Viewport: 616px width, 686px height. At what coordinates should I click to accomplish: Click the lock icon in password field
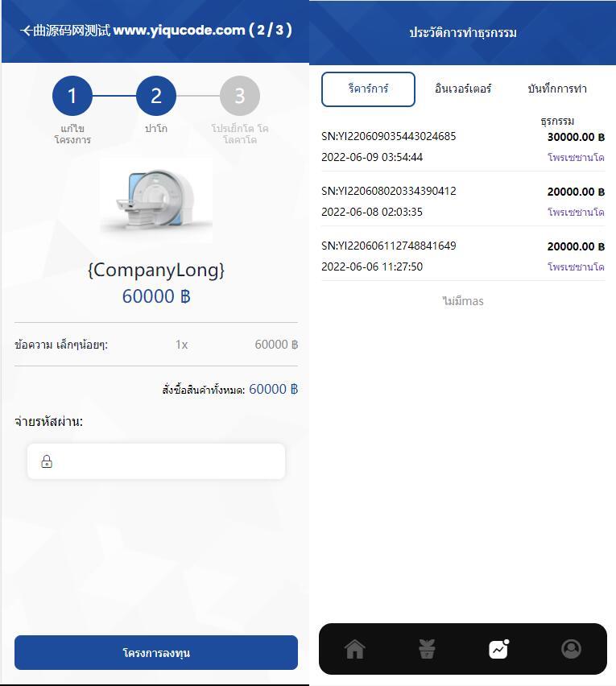[47, 461]
